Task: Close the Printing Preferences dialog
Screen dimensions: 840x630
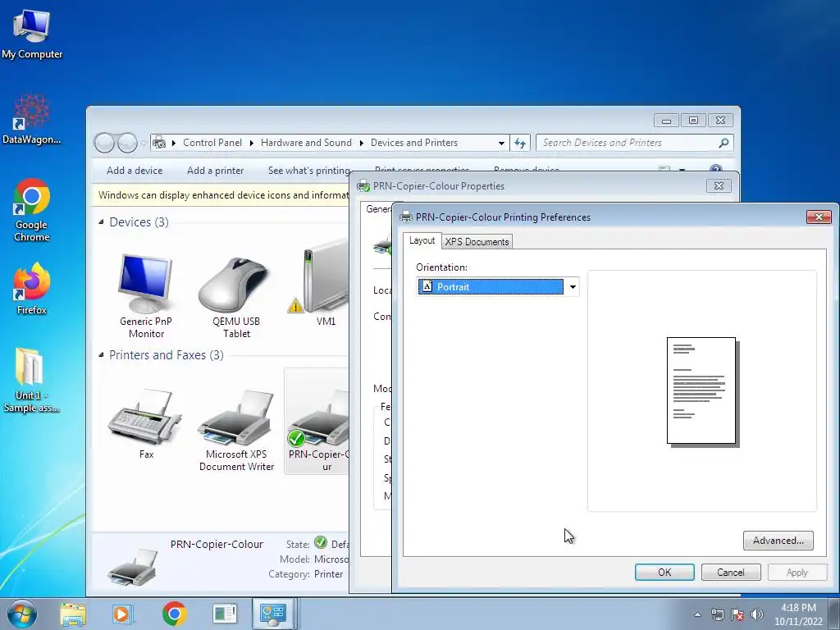Action: [x=819, y=217]
